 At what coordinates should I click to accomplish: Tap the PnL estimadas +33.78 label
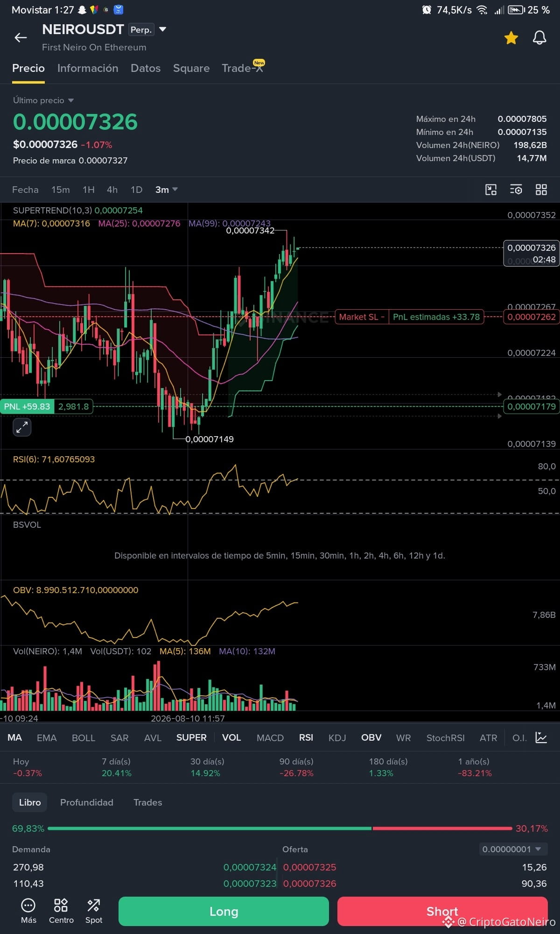(436, 317)
